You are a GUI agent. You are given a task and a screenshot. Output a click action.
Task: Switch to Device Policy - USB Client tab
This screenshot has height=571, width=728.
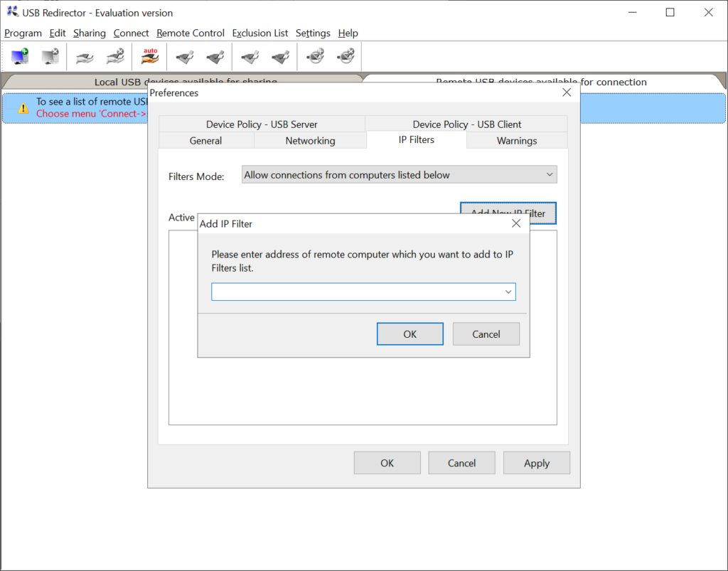466,124
